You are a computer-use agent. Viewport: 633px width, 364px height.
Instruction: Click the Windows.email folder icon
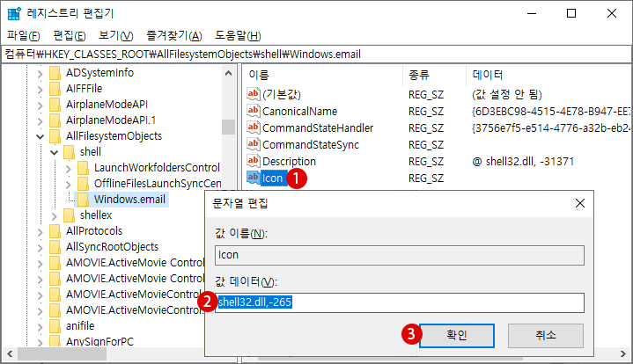click(83, 199)
